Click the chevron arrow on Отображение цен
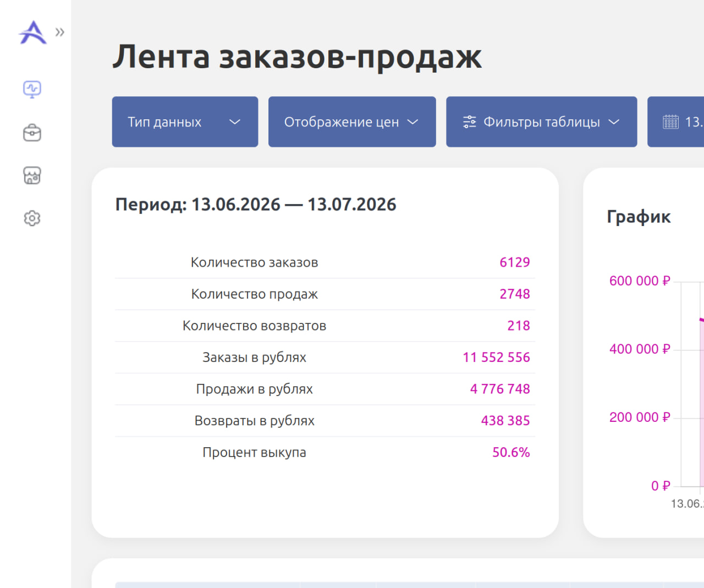704x588 pixels. point(413,122)
